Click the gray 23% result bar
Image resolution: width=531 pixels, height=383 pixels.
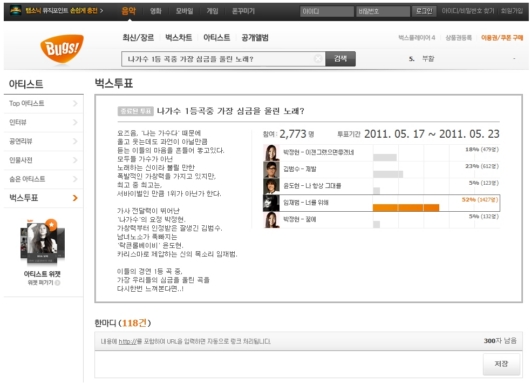point(388,174)
